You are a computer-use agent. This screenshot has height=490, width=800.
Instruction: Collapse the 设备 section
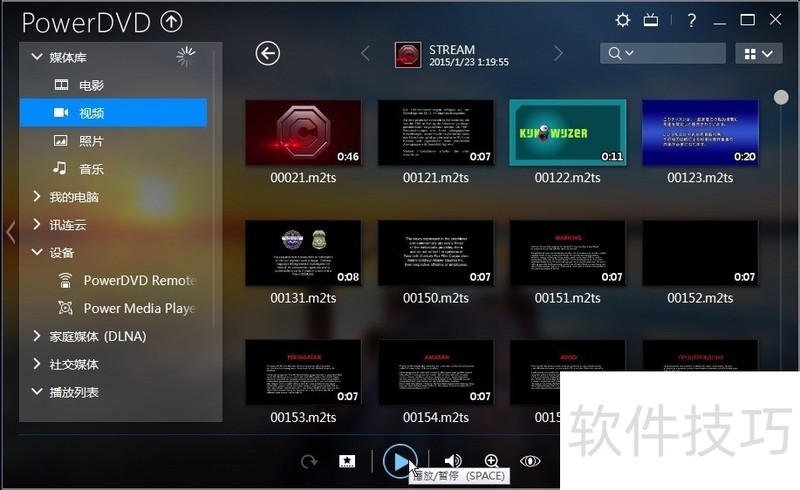coord(37,252)
